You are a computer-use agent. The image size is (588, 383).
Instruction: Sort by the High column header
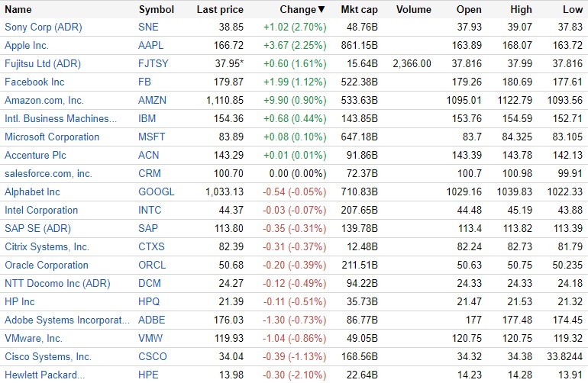pos(520,10)
